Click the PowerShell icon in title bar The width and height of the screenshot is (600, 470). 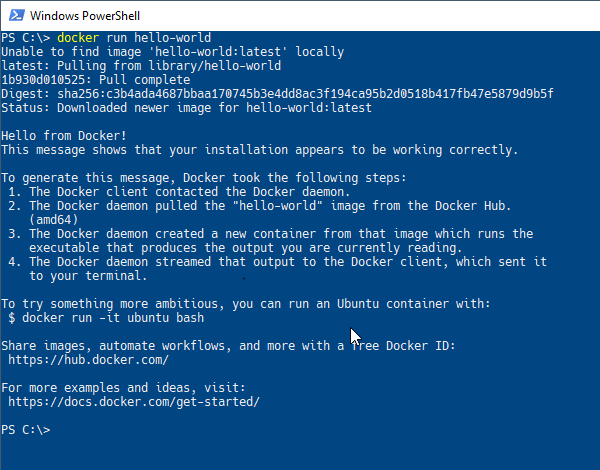click(16, 15)
